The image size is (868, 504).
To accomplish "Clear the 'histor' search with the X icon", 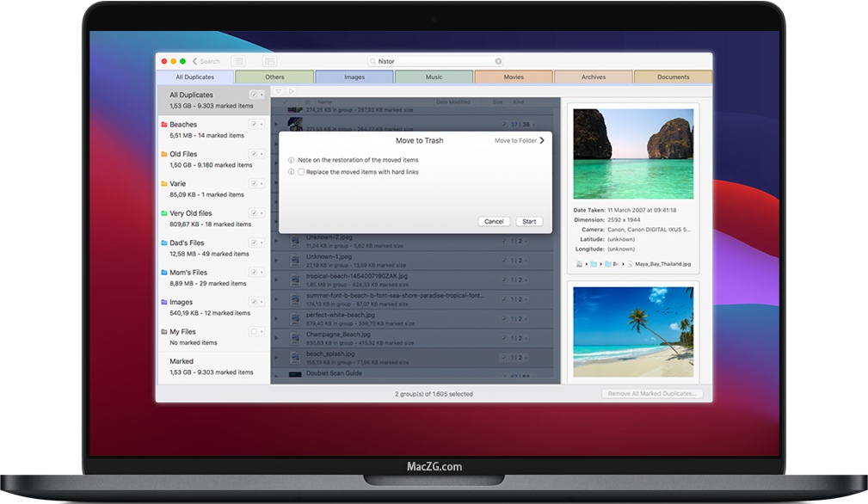I will pos(498,60).
